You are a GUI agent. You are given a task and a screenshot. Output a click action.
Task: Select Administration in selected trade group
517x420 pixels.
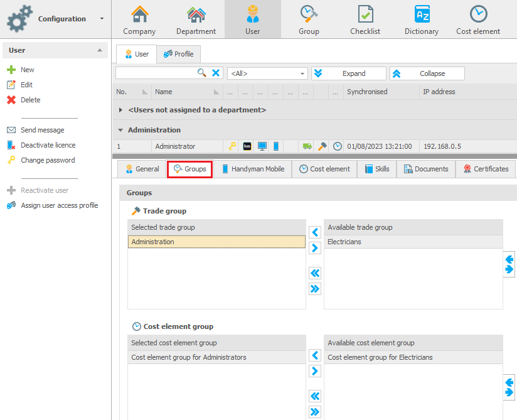pos(216,242)
